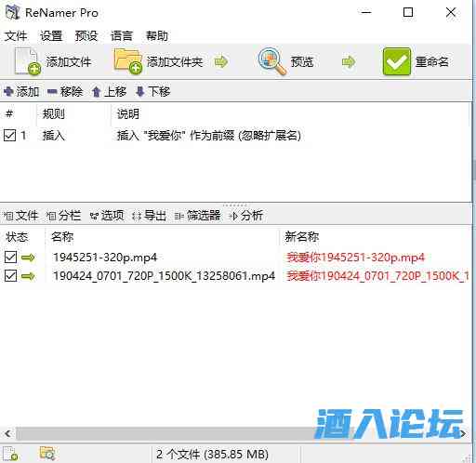Open the 语言 language menu

(122, 36)
